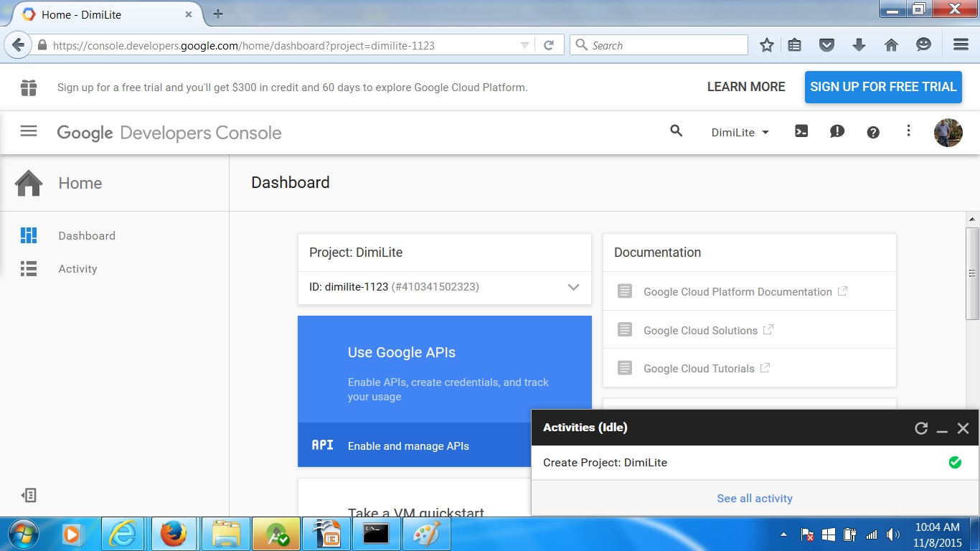Activate Google Cloud Shell icon
This screenshot has height=551, width=980.
(801, 131)
